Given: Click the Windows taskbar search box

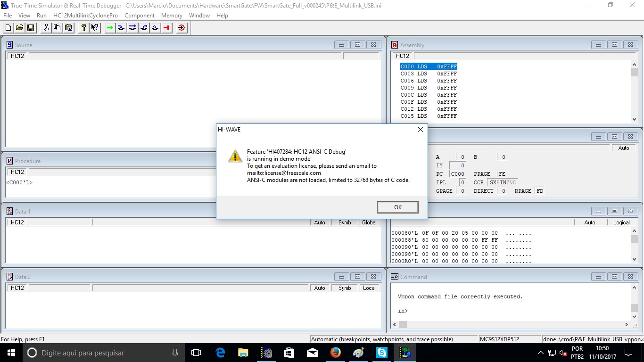Looking at the screenshot, I should [x=103, y=353].
